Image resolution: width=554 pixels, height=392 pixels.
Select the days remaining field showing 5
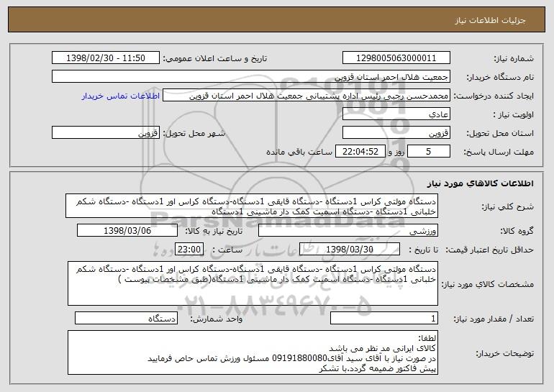429,152
